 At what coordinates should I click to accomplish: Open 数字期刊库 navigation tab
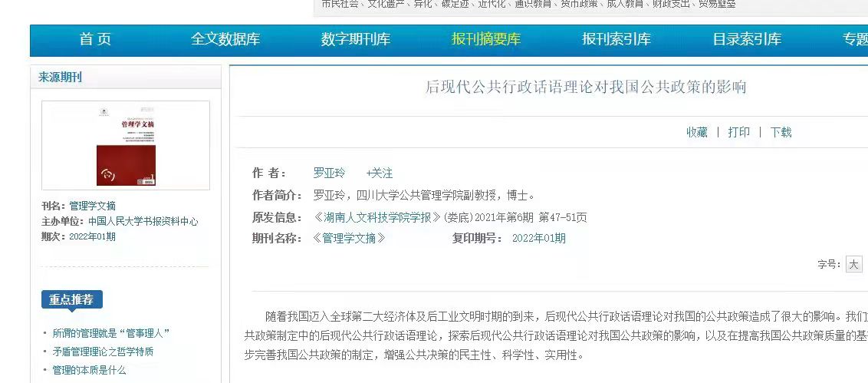coord(356,40)
